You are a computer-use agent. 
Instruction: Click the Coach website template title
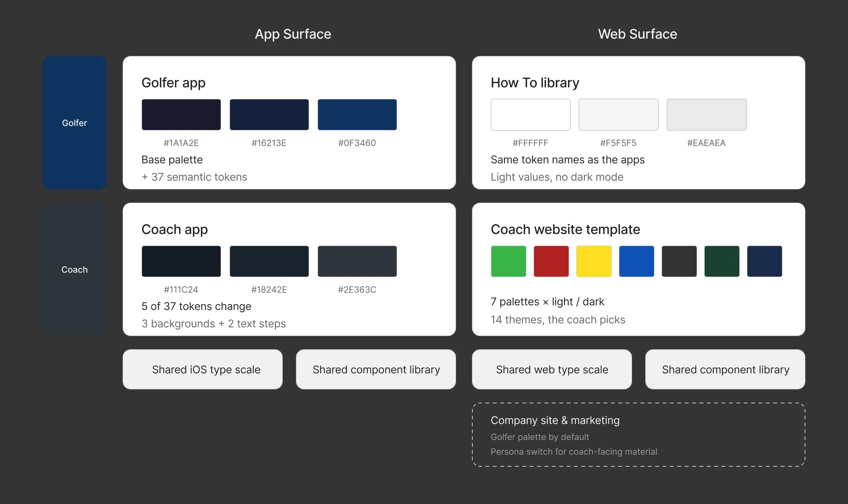[x=565, y=230]
